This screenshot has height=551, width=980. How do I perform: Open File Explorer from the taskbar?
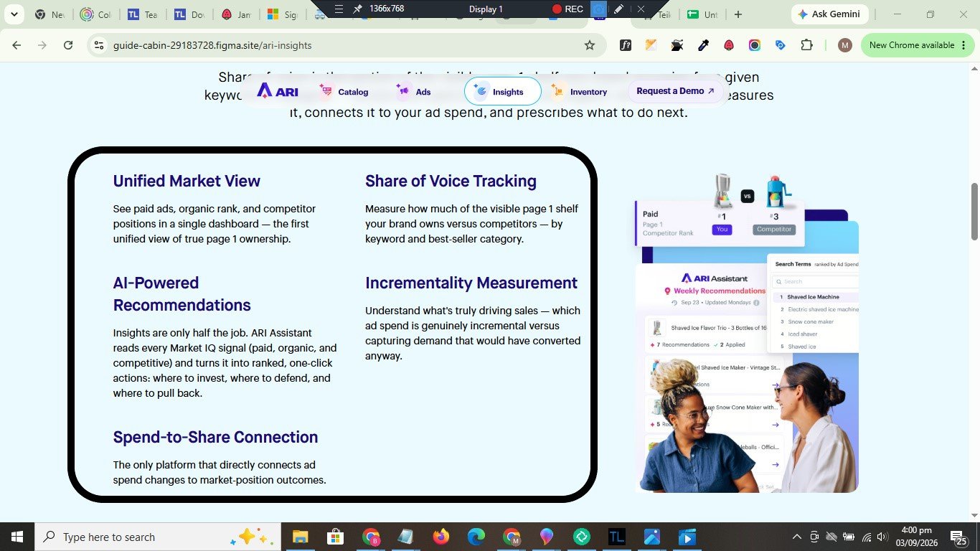tap(300, 537)
